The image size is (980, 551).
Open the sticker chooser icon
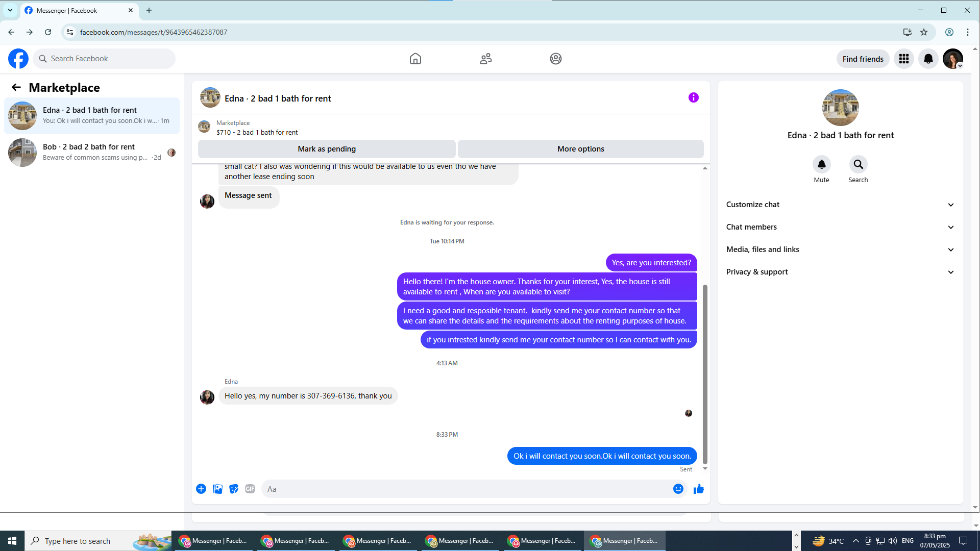(234, 489)
